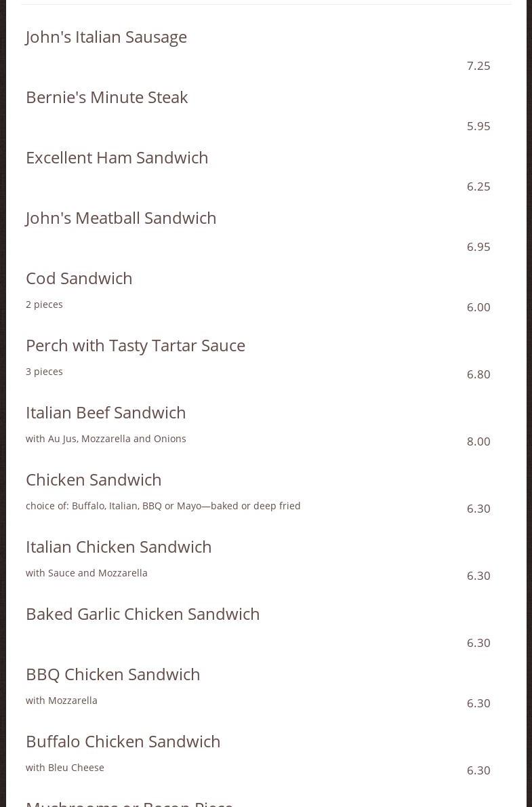
Task: Choose John's Meatball Sandwich from the menu
Action: pyautogui.click(x=121, y=218)
